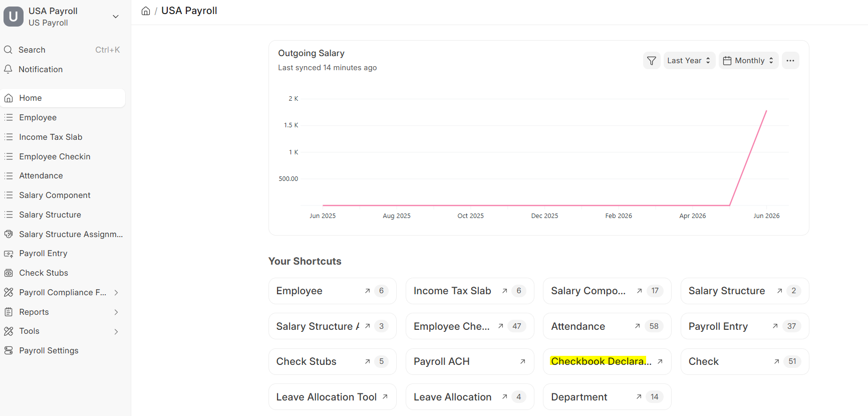Open the Payroll Entry shortcut card
This screenshot has height=416, width=868.
pyautogui.click(x=745, y=326)
